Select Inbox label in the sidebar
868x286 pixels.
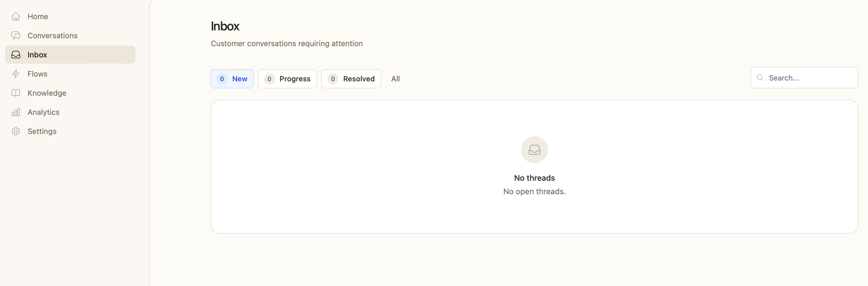[x=37, y=55]
